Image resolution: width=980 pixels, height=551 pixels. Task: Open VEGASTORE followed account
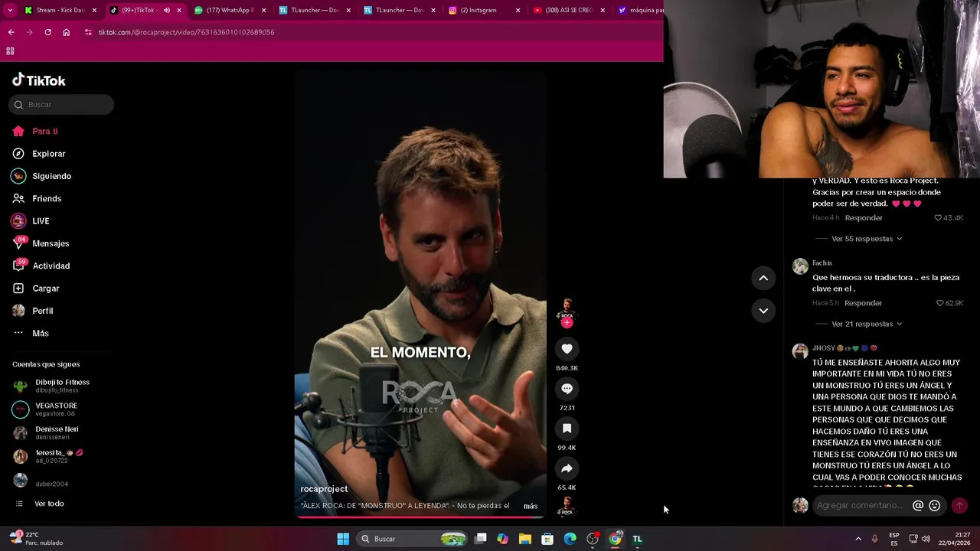[x=45, y=409]
